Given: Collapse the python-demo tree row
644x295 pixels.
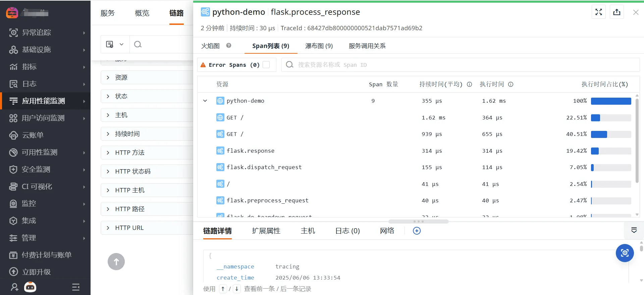Looking at the screenshot, I should pyautogui.click(x=205, y=101).
